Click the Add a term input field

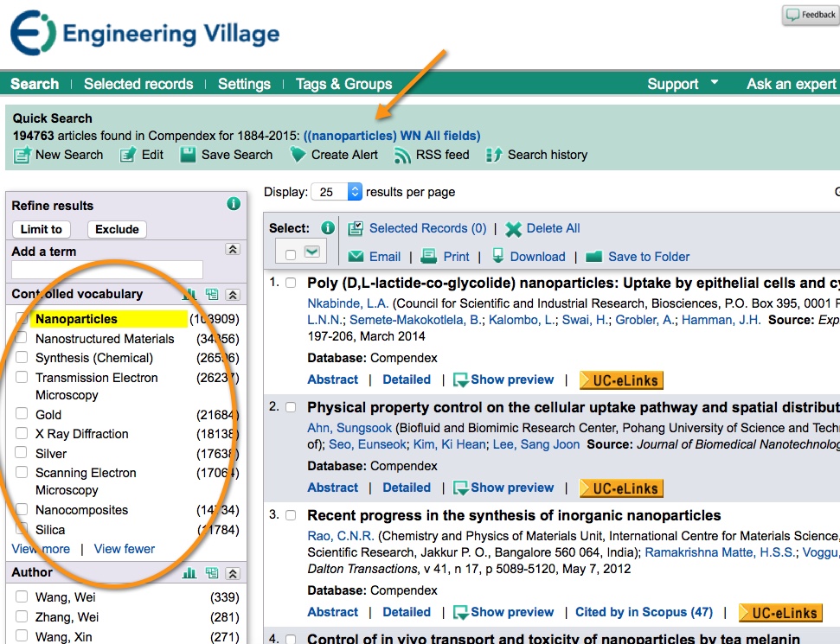click(107, 270)
